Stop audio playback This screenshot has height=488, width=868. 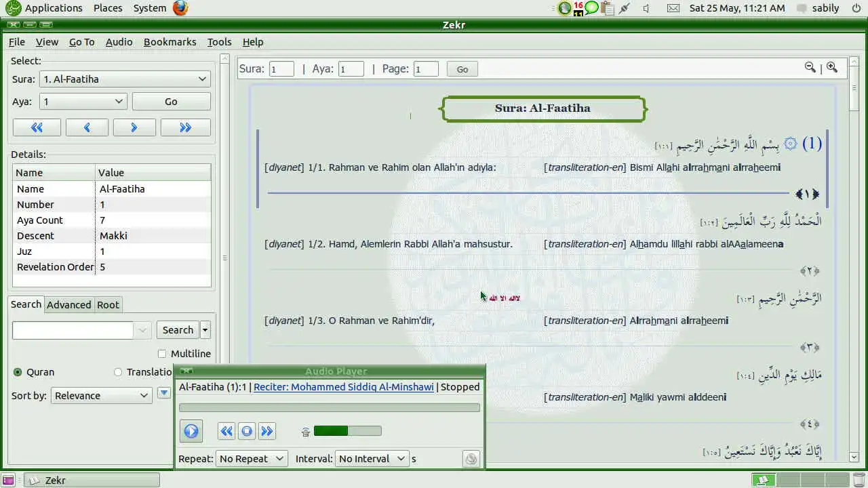coord(247,431)
